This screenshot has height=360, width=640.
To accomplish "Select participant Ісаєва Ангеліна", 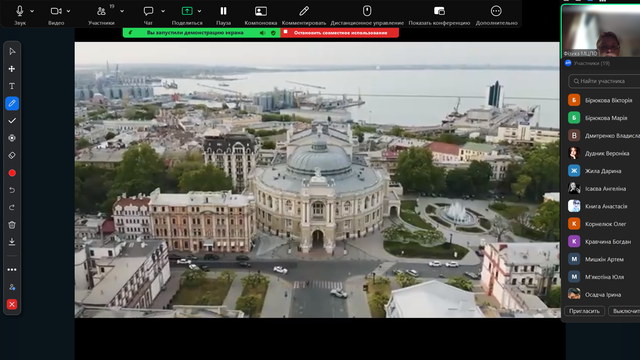I will pos(604,188).
